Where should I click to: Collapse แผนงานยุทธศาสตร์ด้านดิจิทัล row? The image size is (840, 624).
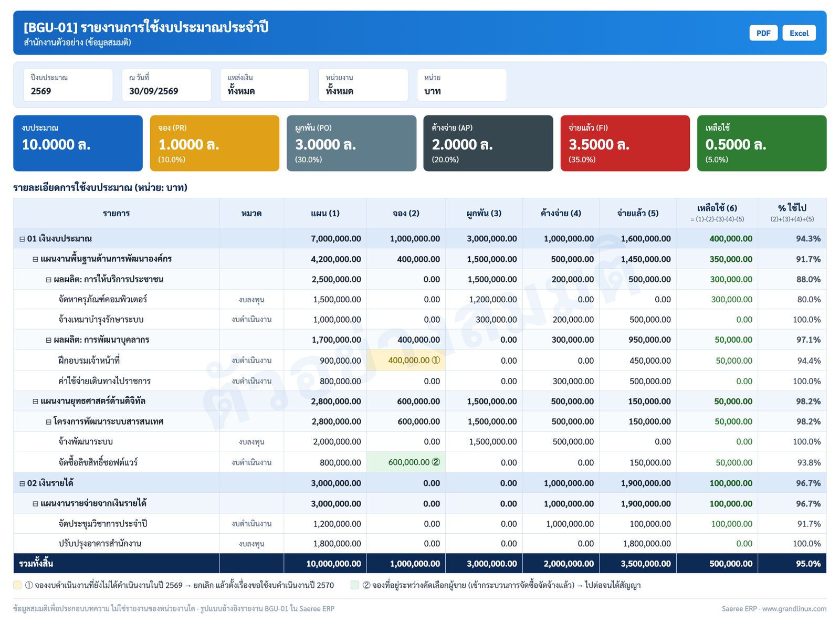35,401
